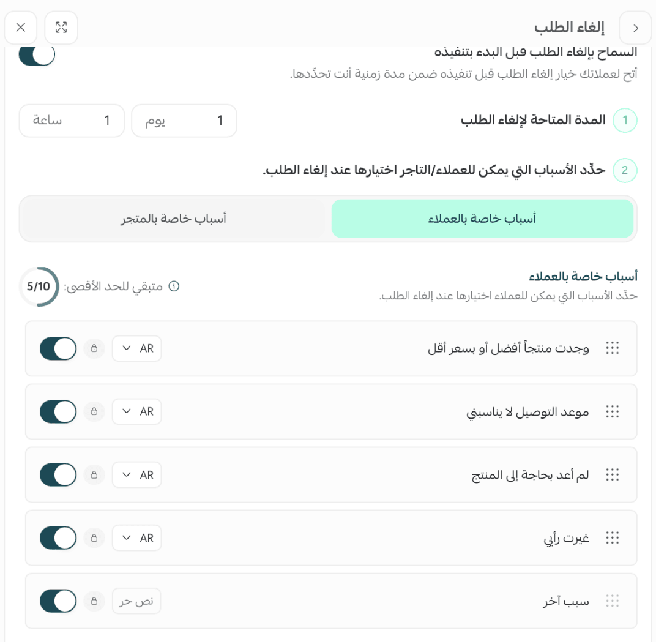Switch to أسباب خاصة بالمتجر tab

click(x=174, y=219)
